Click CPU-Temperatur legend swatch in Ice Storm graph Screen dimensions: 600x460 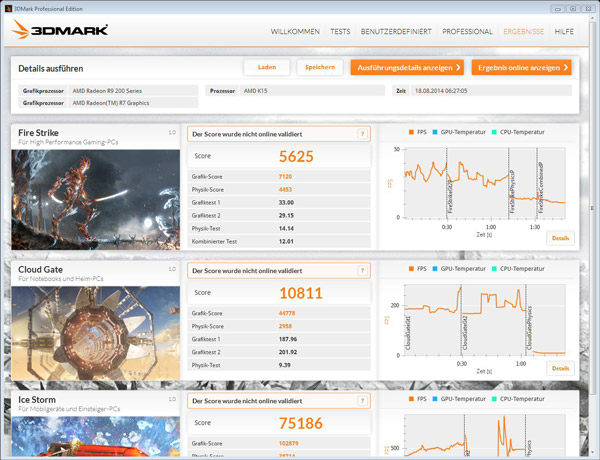click(x=494, y=399)
